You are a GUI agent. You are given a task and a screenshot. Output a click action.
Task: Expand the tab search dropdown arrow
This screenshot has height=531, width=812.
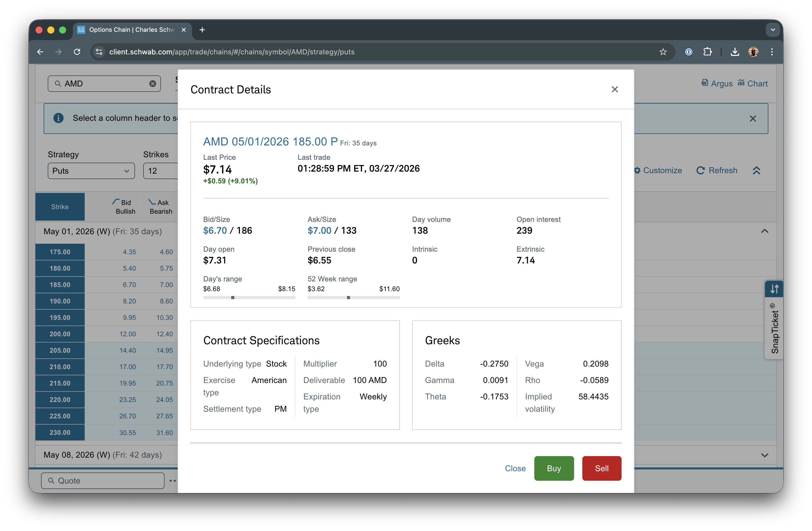773,30
